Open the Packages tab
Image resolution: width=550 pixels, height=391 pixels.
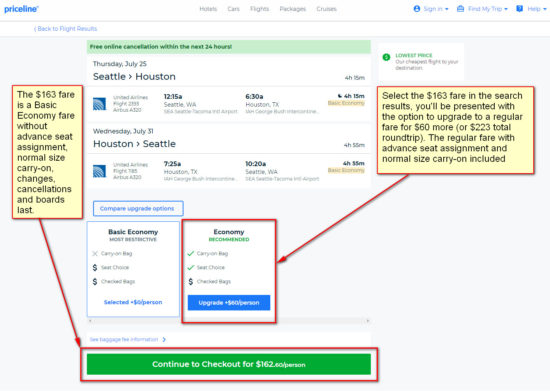293,9
